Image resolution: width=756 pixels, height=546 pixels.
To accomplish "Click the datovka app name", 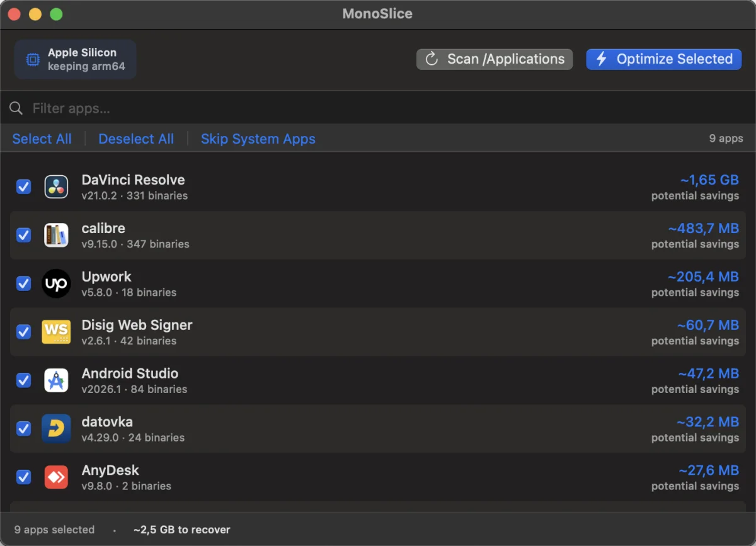I will (107, 423).
